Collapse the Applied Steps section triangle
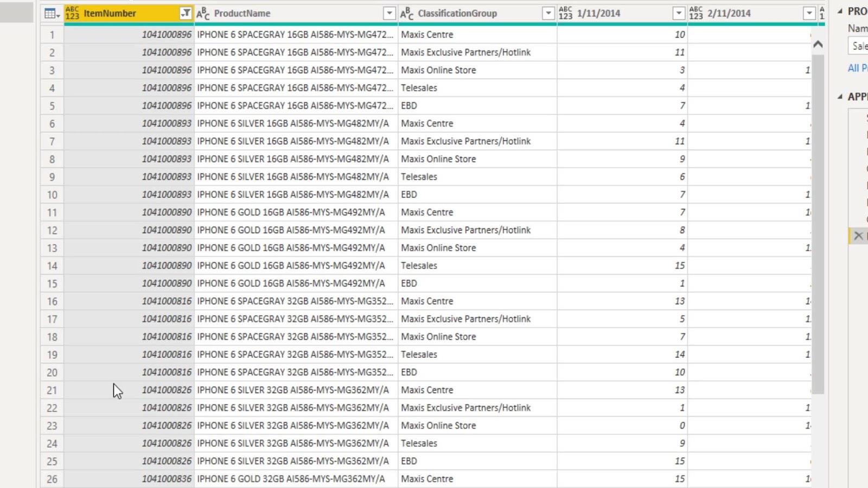 [840, 97]
